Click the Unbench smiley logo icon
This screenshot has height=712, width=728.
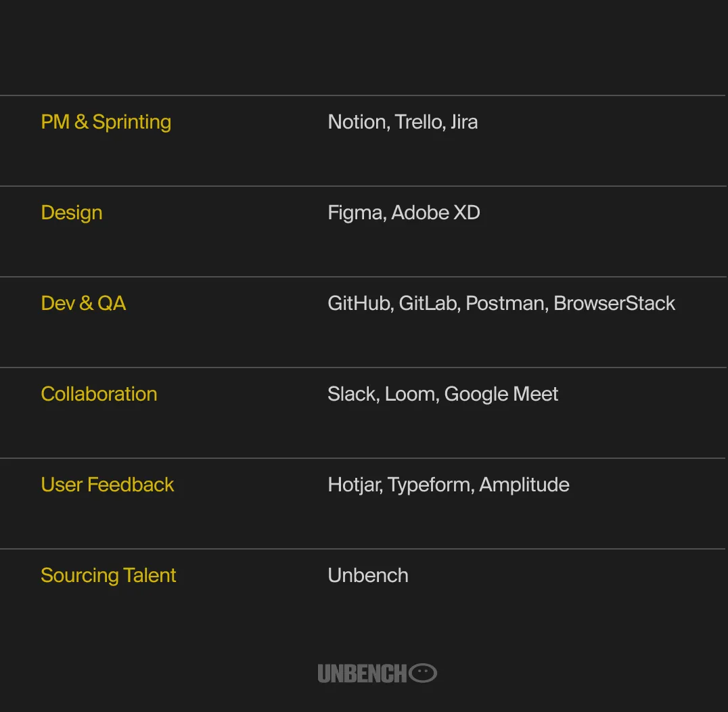422,673
